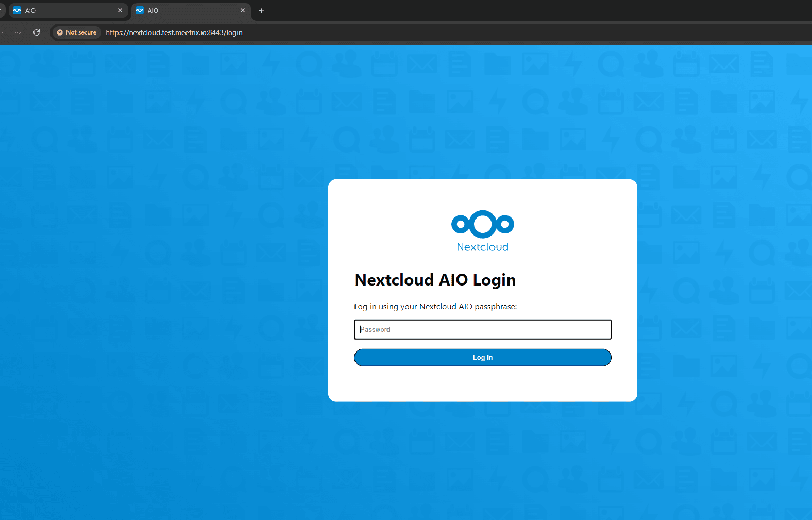This screenshot has height=520, width=812.
Task: Reload the login page
Action: coord(37,32)
